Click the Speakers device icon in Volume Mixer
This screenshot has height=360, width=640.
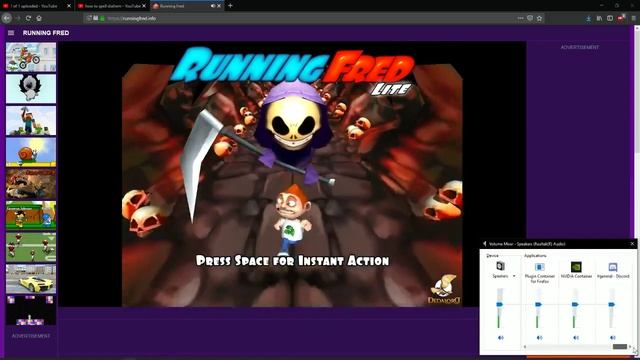[x=500, y=267]
